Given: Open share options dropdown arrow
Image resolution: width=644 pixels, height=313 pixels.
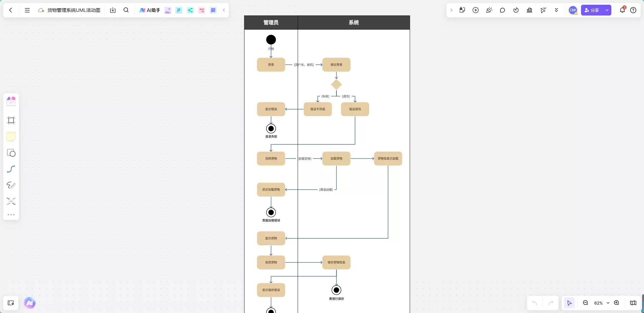Looking at the screenshot, I should click(x=607, y=10).
